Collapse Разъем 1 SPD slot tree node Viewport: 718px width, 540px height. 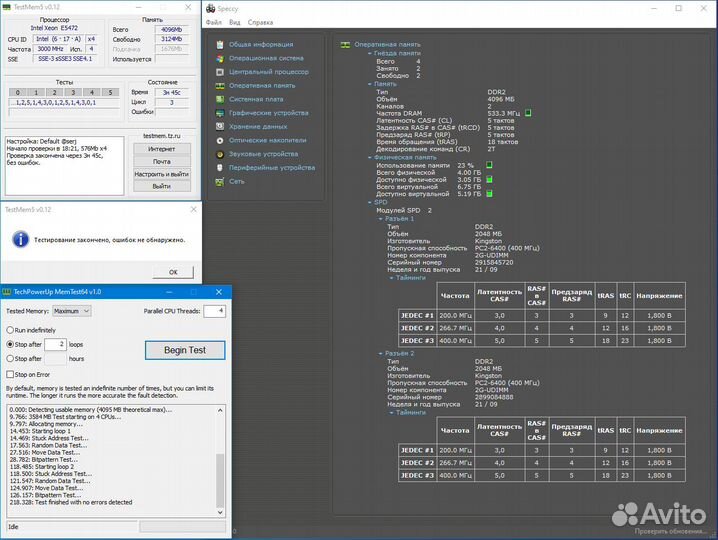[381, 218]
